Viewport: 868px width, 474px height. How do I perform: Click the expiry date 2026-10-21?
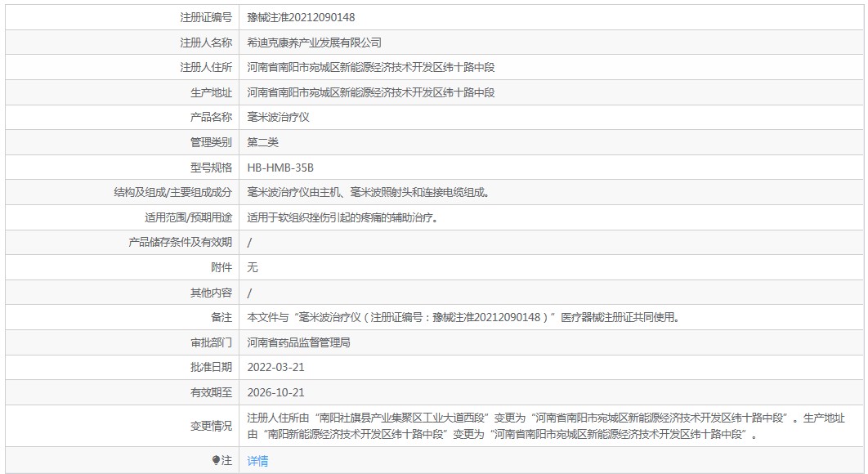[x=275, y=392]
